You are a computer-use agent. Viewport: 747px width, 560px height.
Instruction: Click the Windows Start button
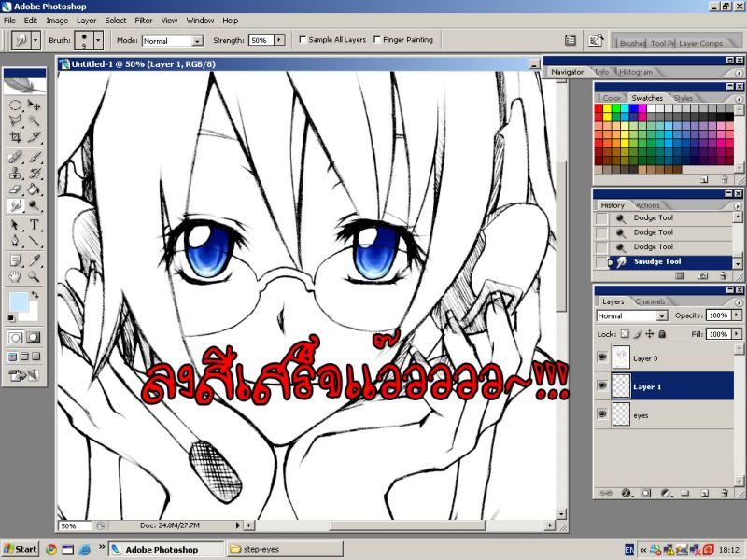(20, 549)
